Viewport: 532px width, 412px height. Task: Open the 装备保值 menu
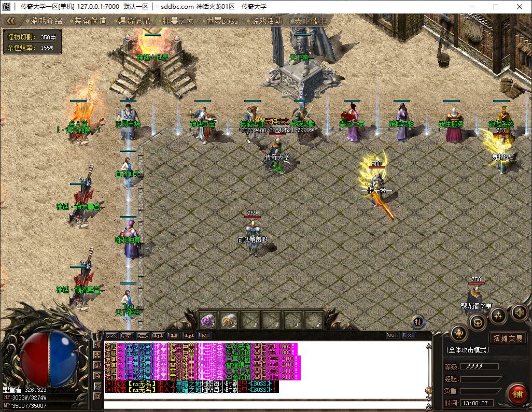coord(88,21)
